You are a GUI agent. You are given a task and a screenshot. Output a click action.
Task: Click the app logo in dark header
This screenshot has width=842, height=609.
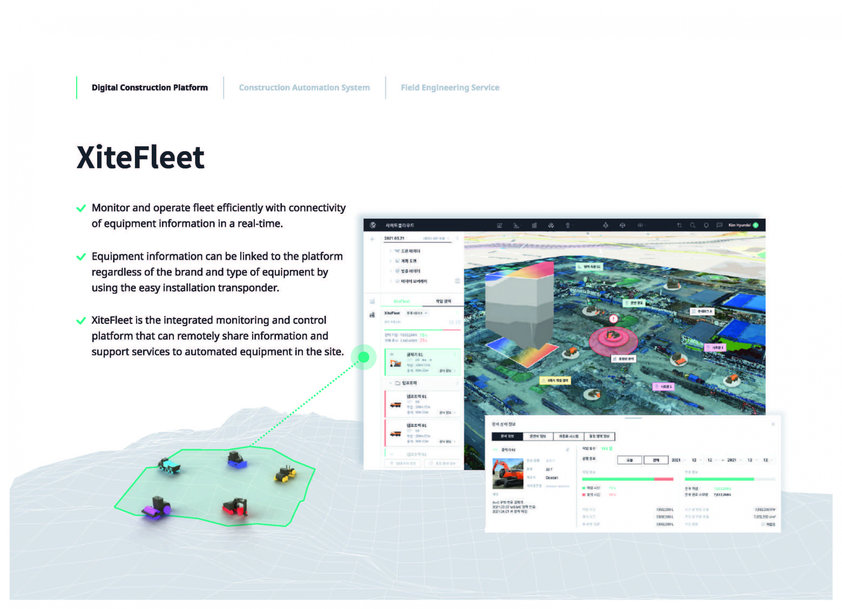(x=373, y=225)
